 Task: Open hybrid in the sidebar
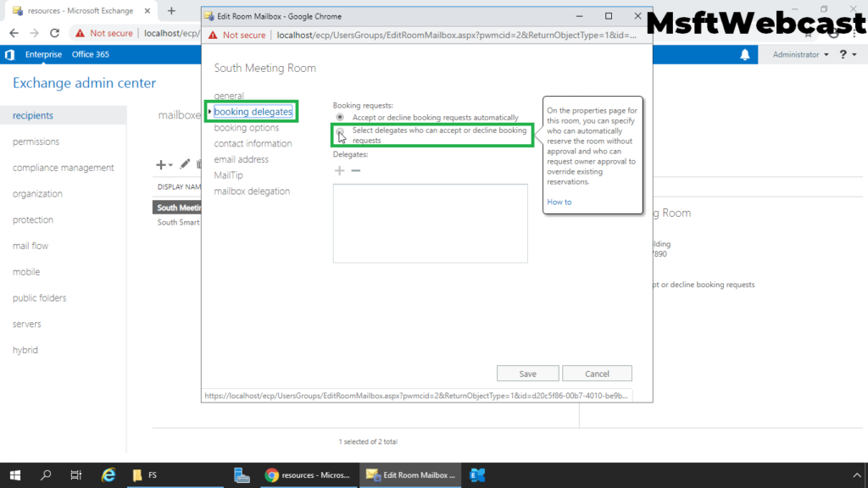click(x=25, y=350)
